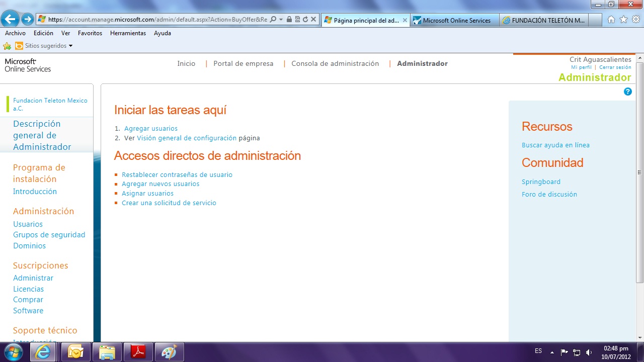Stop loading with the X icon in address bar
This screenshot has height=362, width=644.
(x=313, y=20)
